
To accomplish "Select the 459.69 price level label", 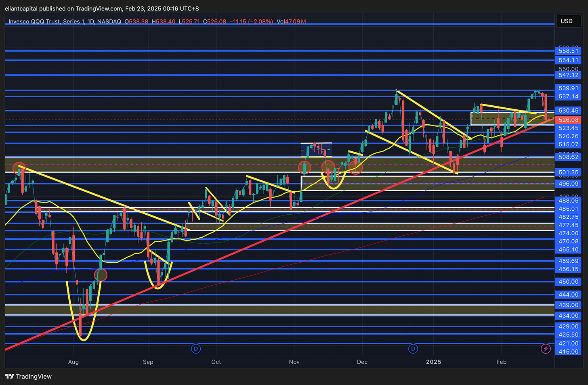I will coord(568,261).
